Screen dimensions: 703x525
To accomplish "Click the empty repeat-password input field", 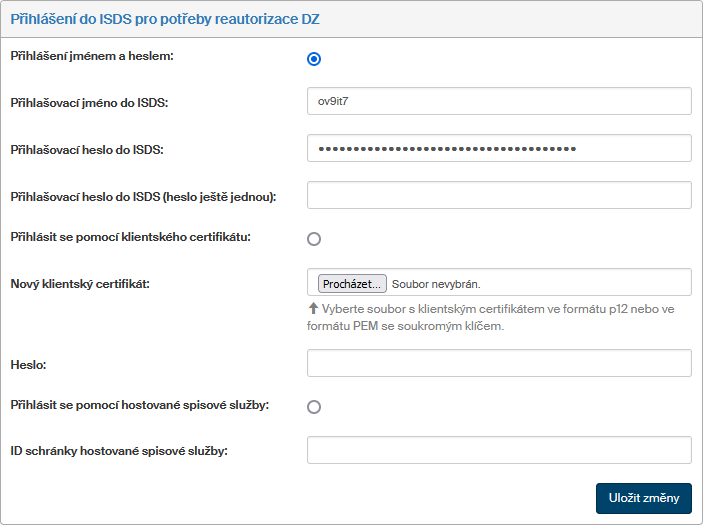I will point(499,195).
